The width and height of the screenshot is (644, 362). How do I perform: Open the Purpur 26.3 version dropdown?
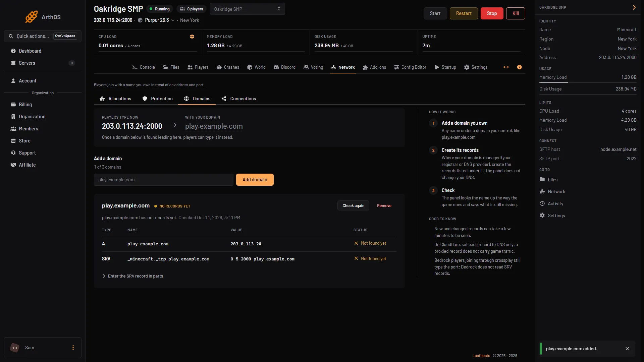click(x=156, y=20)
